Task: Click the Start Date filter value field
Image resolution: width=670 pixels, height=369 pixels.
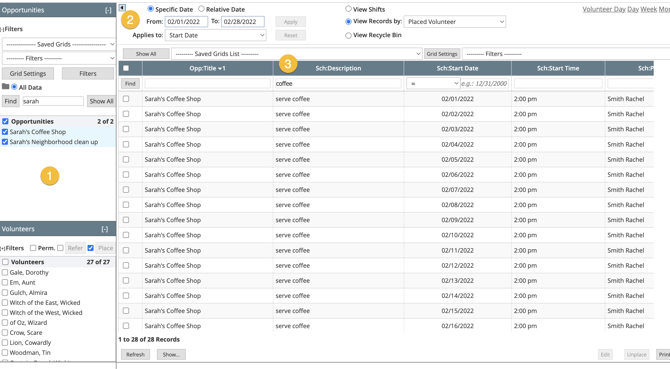Action: [485, 84]
